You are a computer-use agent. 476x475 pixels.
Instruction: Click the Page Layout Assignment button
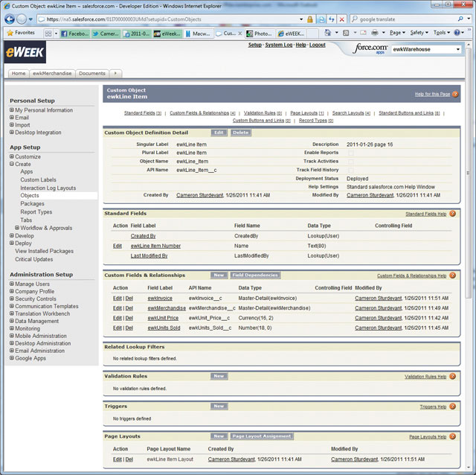[x=261, y=436]
